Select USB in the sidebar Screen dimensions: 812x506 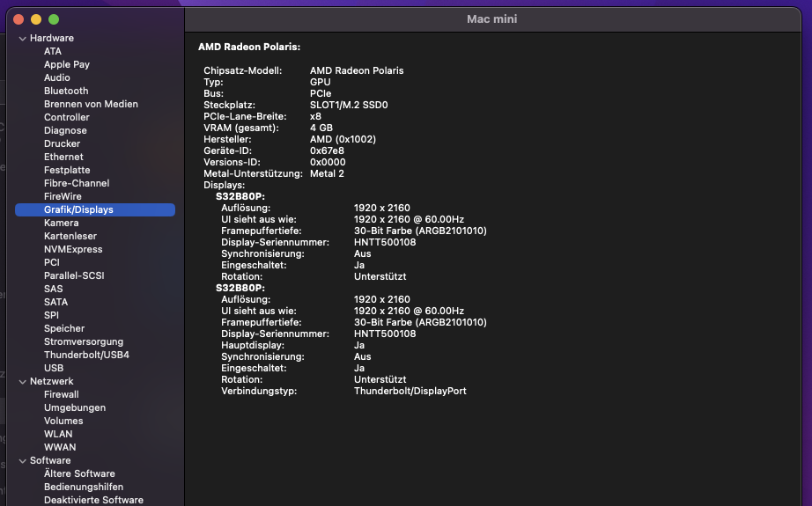pos(54,368)
